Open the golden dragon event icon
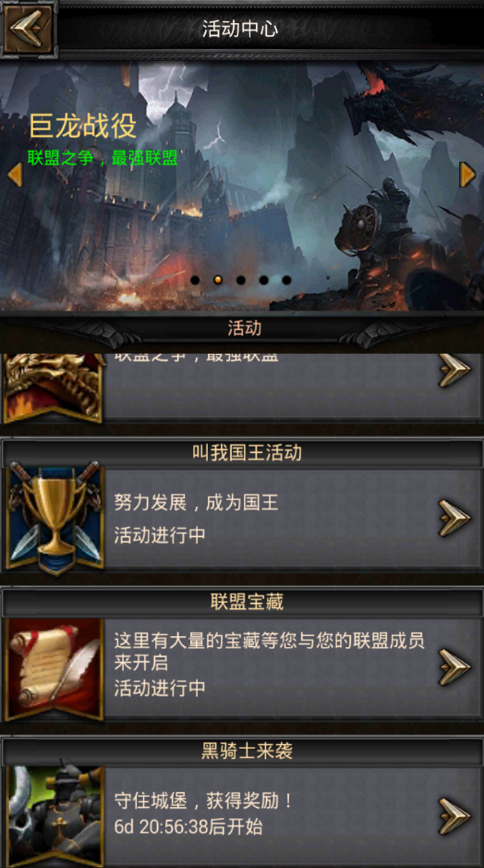Image resolution: width=484 pixels, height=868 pixels. [54, 387]
